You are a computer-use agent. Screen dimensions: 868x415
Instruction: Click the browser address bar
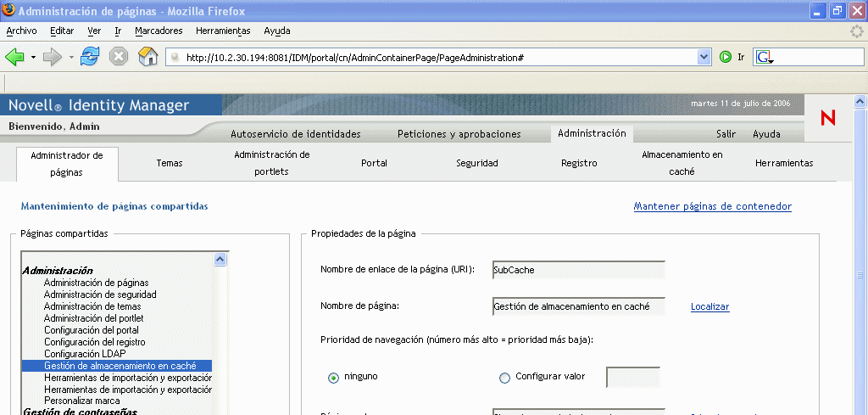coord(431,57)
